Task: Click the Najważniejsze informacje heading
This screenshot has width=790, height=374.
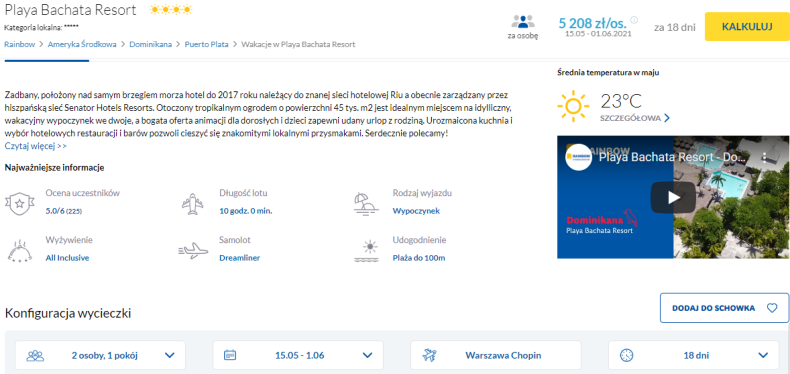Action: click(x=54, y=168)
